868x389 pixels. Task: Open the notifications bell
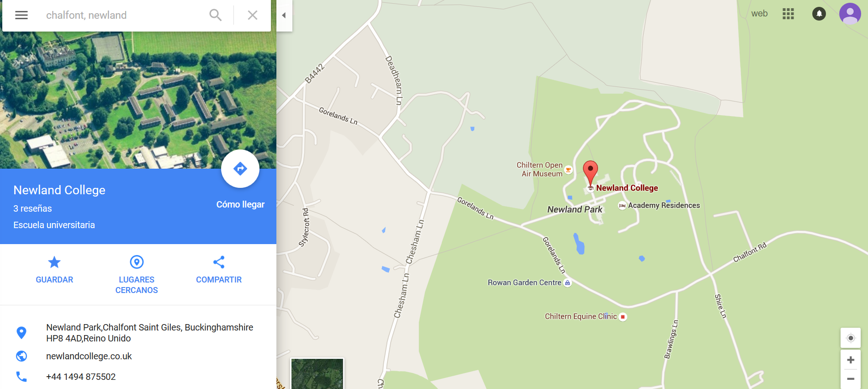(819, 14)
